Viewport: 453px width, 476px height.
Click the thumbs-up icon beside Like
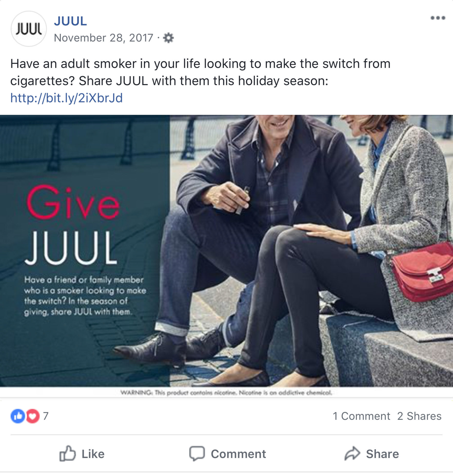coord(67,453)
